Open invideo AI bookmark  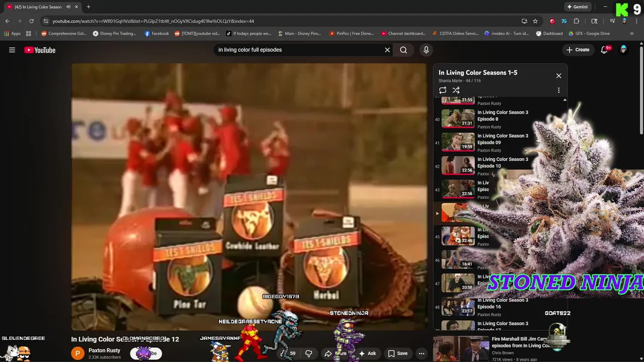click(x=507, y=34)
